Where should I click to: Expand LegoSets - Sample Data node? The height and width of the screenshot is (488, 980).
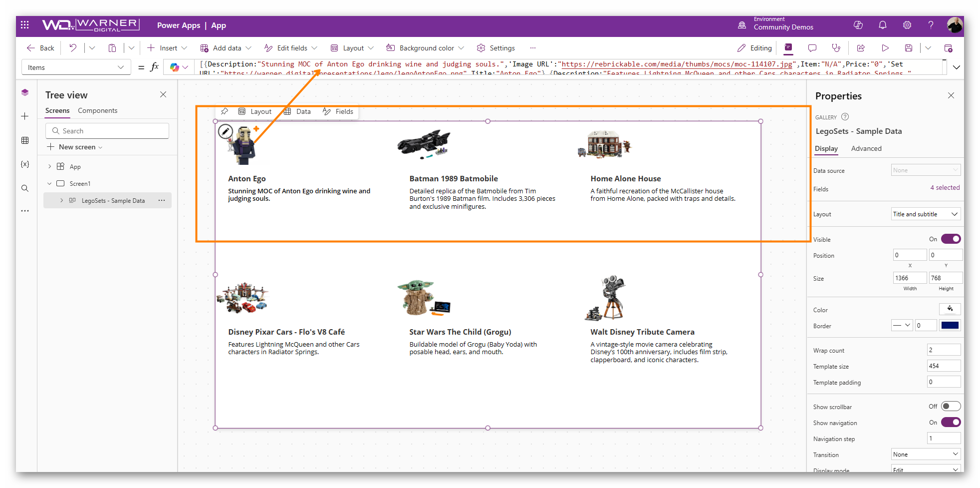61,200
